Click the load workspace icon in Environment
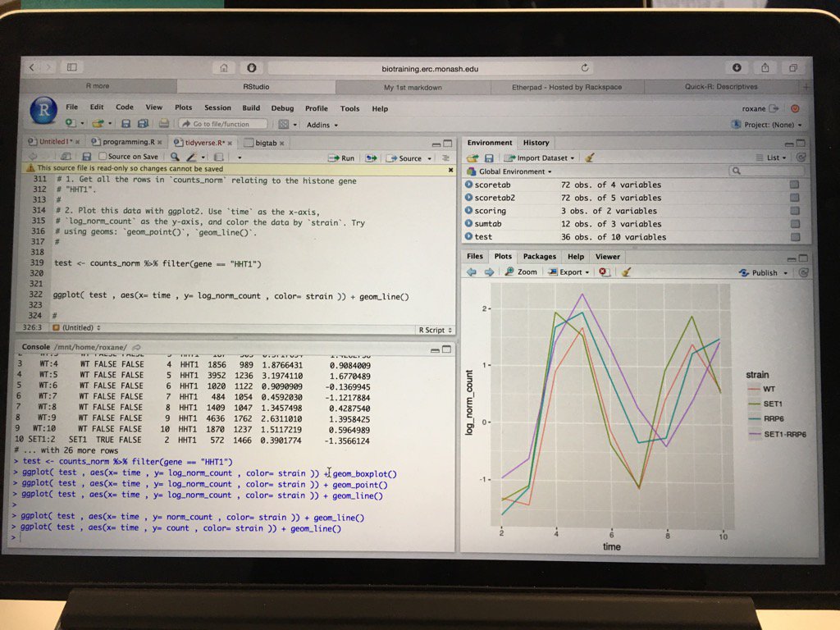Screen dimensions: 840x630 [x=472, y=158]
